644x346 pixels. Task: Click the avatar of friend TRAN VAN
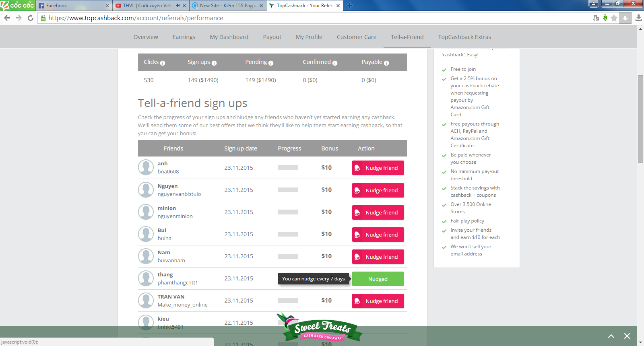point(146,301)
